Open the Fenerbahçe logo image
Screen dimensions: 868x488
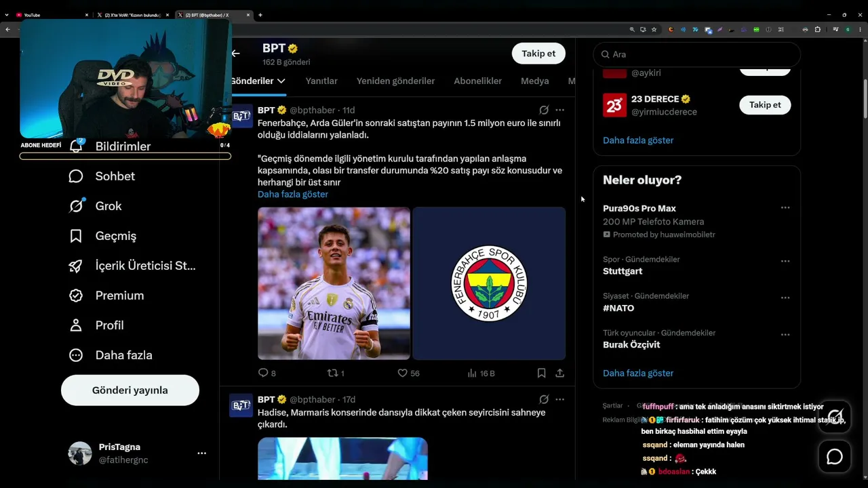pyautogui.click(x=490, y=283)
